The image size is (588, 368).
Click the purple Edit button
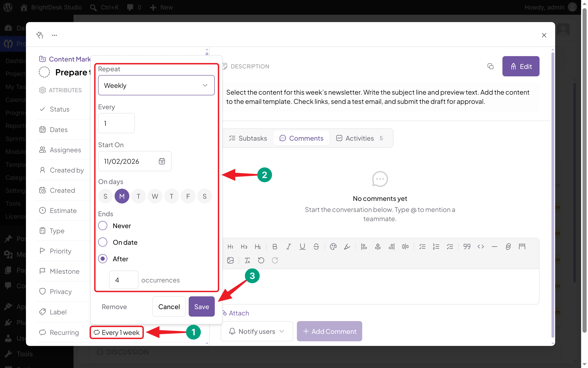[521, 66]
